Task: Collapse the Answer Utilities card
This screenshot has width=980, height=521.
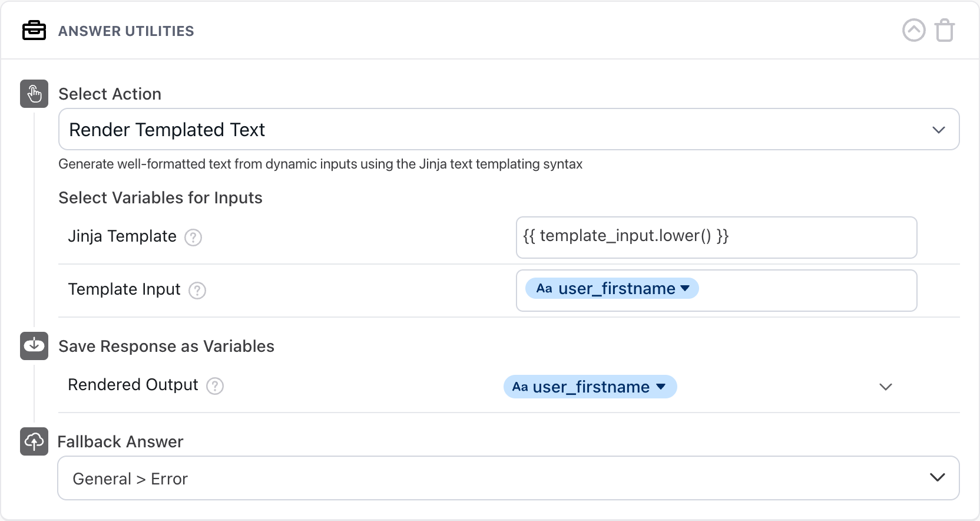Action: [x=913, y=31]
